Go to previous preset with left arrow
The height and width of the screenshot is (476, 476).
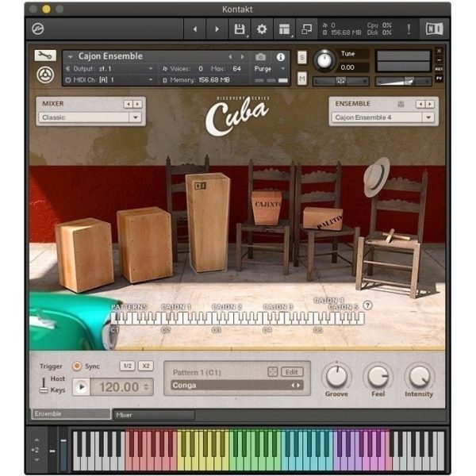pos(195,29)
